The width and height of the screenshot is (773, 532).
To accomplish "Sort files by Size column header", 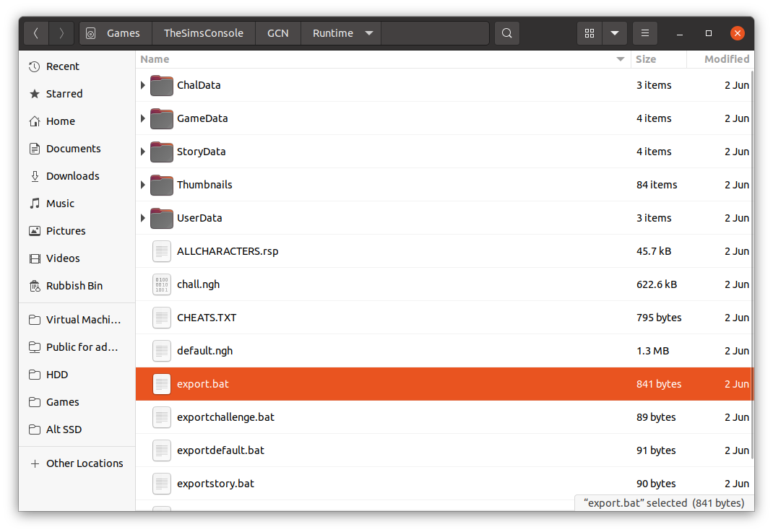I will [x=646, y=59].
